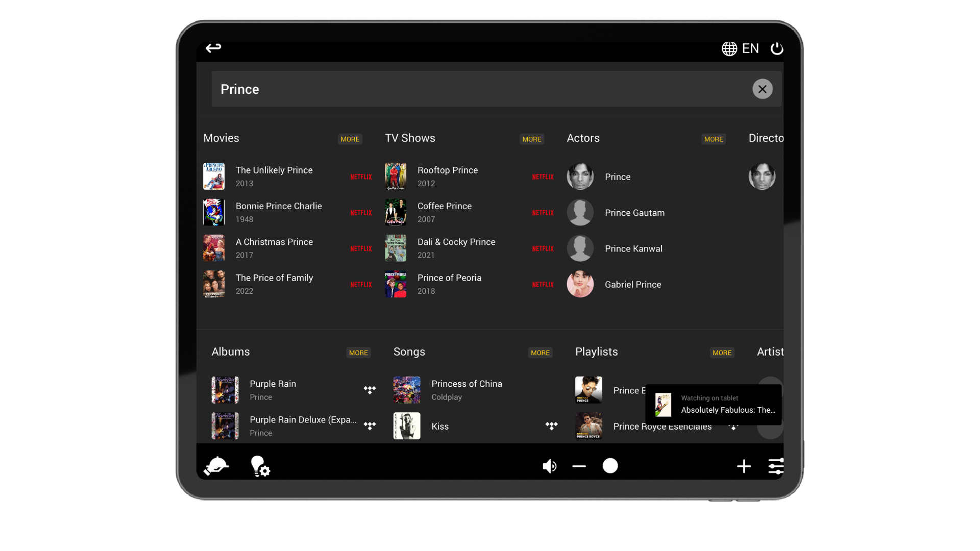Open Princess of China song cover

pos(407,390)
